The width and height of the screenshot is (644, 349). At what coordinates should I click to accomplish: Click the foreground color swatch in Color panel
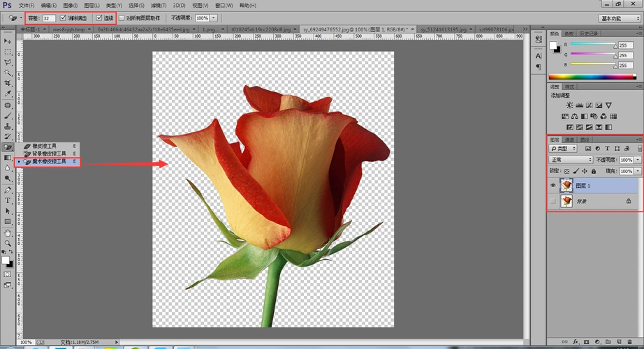[x=554, y=45]
